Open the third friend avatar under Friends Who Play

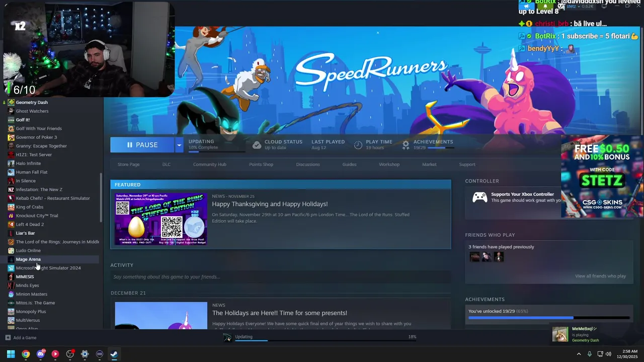[x=499, y=257]
